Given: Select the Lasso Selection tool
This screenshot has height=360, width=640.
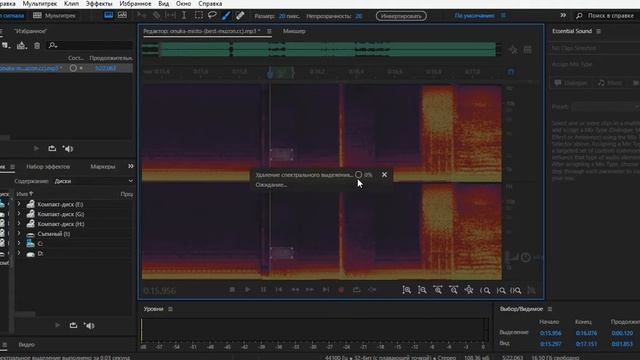Looking at the screenshot, I should (x=212, y=16).
